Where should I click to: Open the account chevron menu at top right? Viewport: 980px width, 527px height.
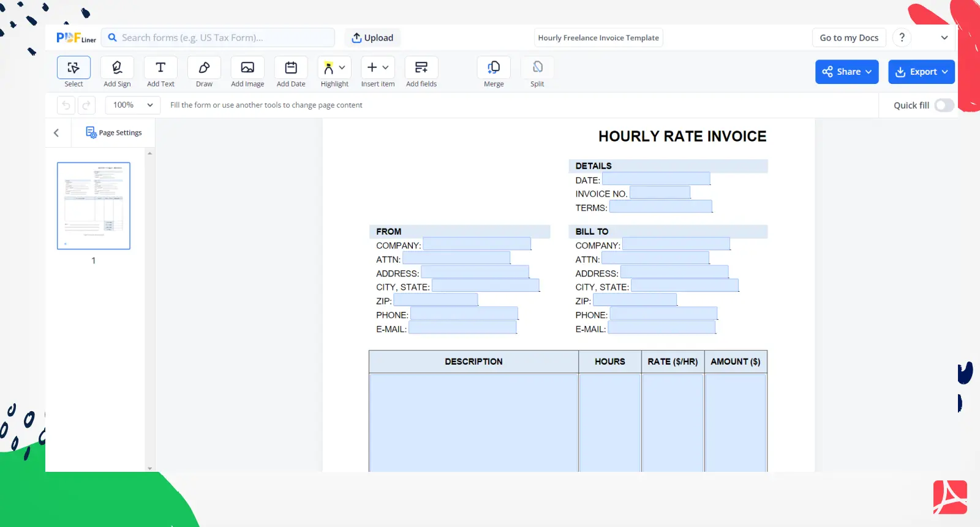[x=944, y=37]
